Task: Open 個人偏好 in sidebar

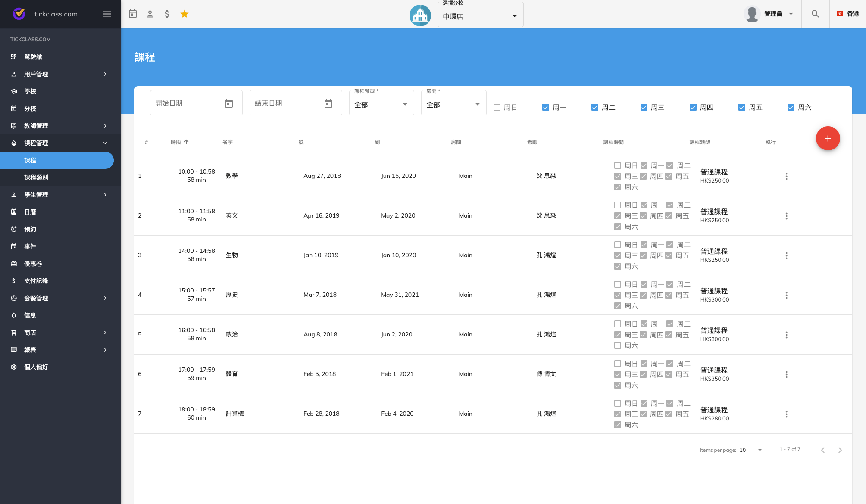Action: [x=60, y=367]
